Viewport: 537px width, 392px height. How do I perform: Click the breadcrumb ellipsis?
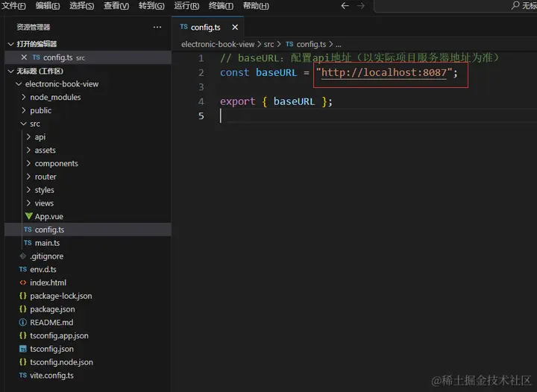pyautogui.click(x=339, y=45)
